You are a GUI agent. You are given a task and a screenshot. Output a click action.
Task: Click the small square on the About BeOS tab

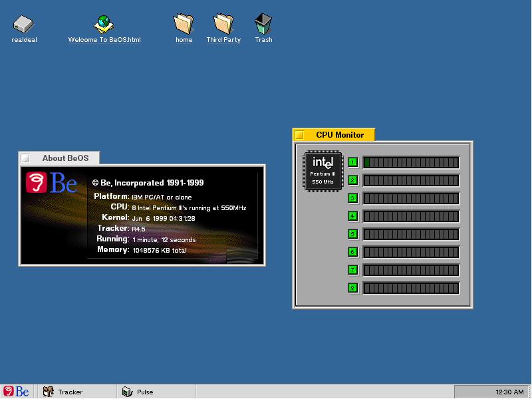25,158
